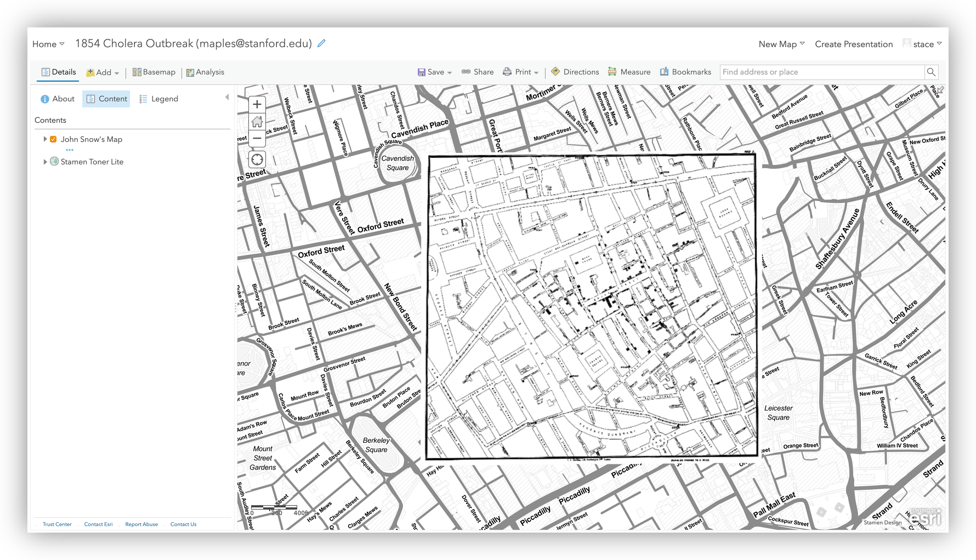Viewport: 976px width, 560px height.
Task: Collapse the side panel arrow
Action: [227, 98]
